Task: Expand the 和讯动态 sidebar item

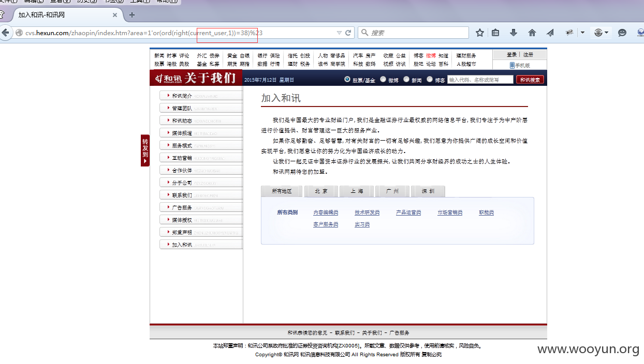Action: pos(201,120)
